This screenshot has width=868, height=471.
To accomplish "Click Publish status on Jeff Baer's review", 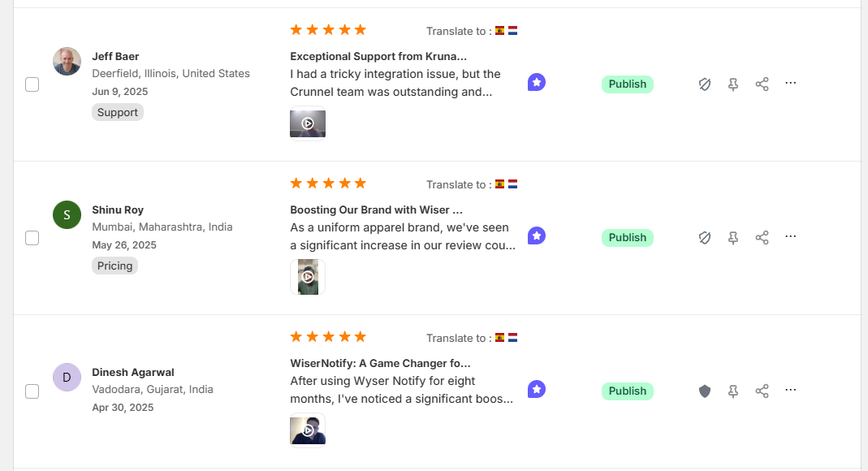I will (x=627, y=84).
